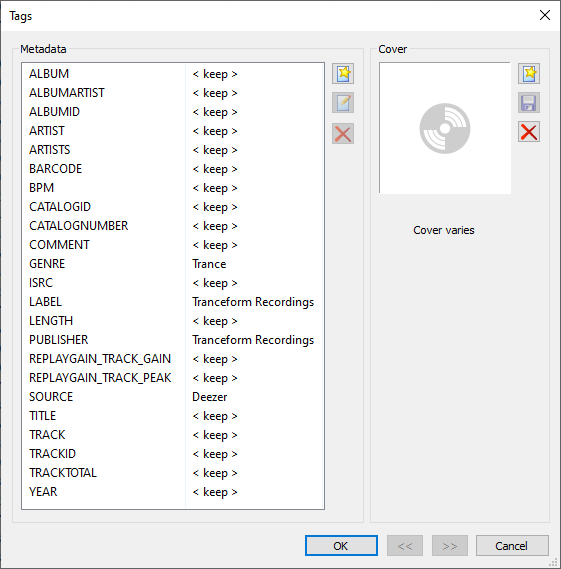Click the add new metadata tag icon
The width and height of the screenshot is (561, 569).
(343, 74)
